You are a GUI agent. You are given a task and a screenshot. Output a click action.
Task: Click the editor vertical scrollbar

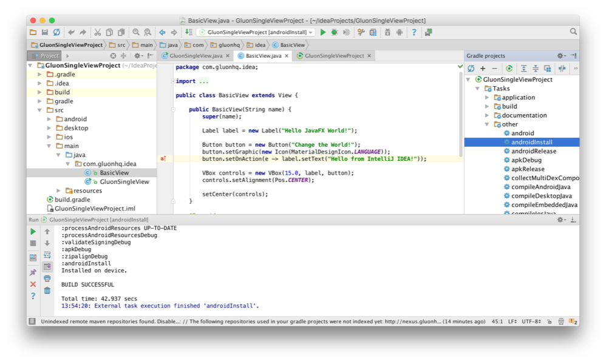pyautogui.click(x=461, y=113)
